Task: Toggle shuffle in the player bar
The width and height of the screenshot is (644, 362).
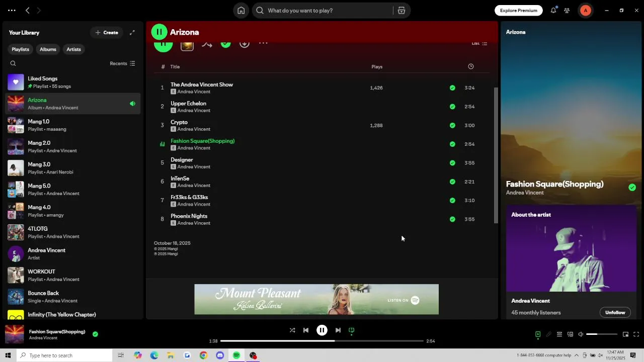Action: (x=292, y=330)
